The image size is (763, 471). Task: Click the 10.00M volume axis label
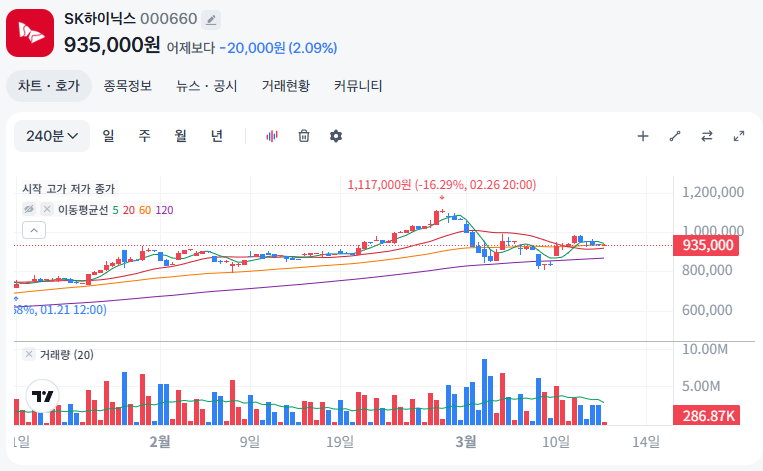[x=705, y=349]
